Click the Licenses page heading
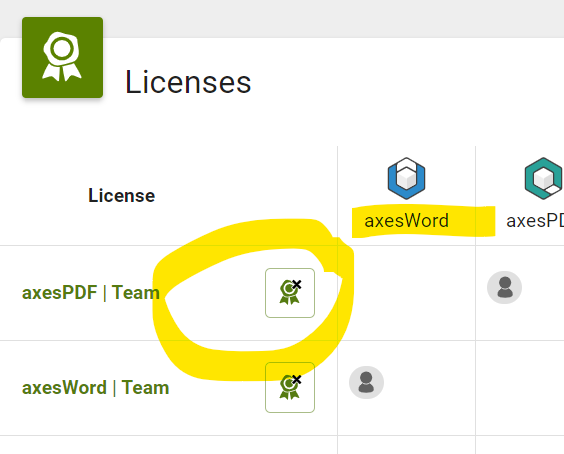Viewport: 564px width, 454px height. pyautogui.click(x=188, y=82)
